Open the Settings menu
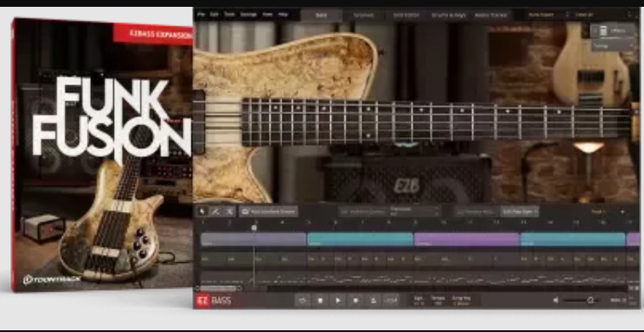Viewport: 644px width, 332px height. [x=248, y=14]
